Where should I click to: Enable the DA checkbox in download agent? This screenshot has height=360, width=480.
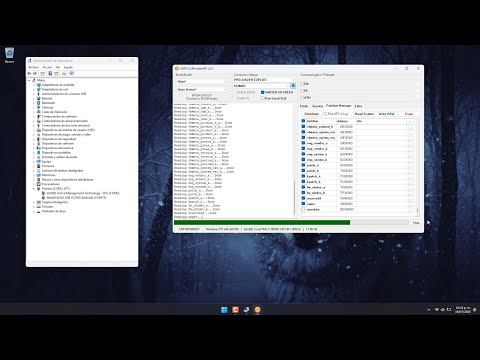pyautogui.click(x=302, y=84)
